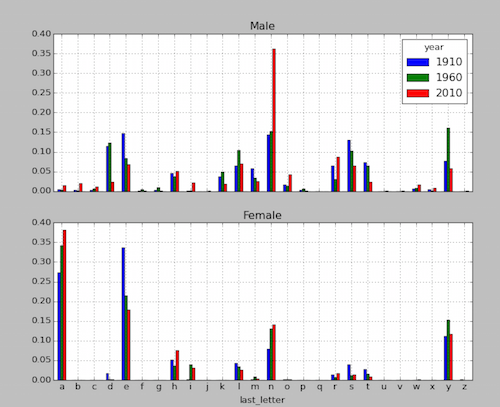500x407 pixels.
Task: Click the '1960' legend label
Action: click(x=449, y=78)
